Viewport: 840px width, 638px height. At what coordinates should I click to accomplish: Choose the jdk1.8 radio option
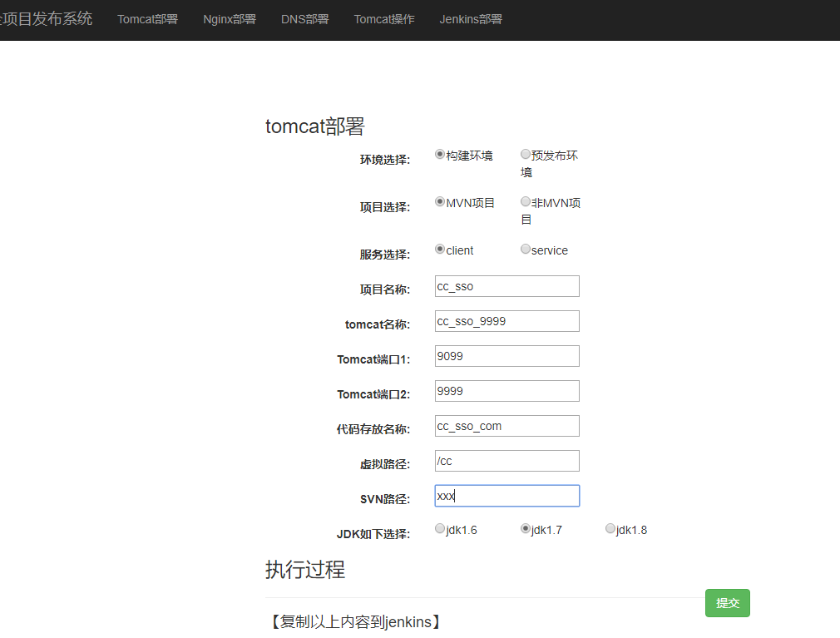pos(610,529)
